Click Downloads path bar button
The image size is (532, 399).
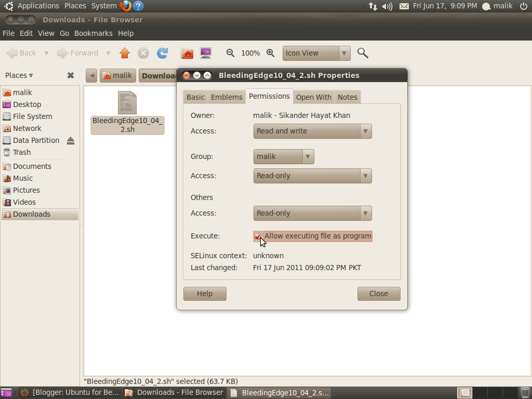click(x=158, y=75)
